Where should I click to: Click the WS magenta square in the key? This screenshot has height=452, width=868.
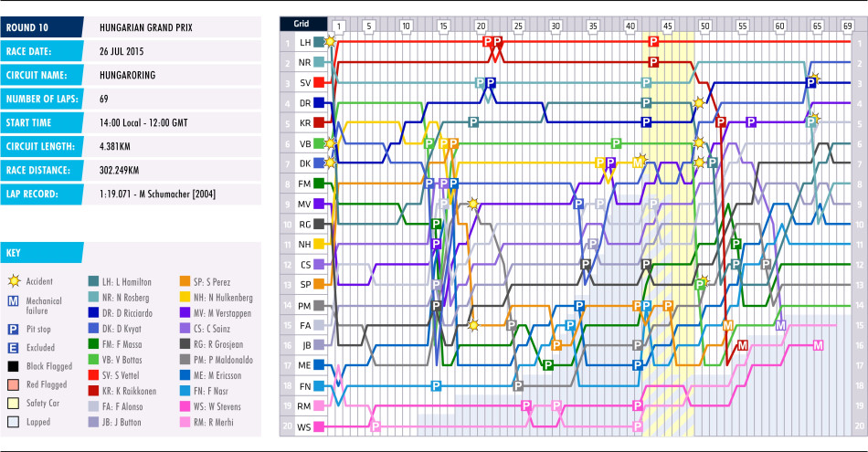(x=185, y=406)
